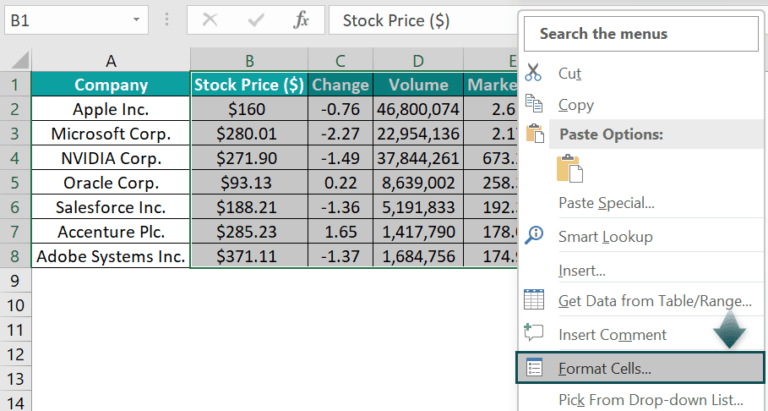Click the 5,191,833 volume cell

click(x=418, y=207)
